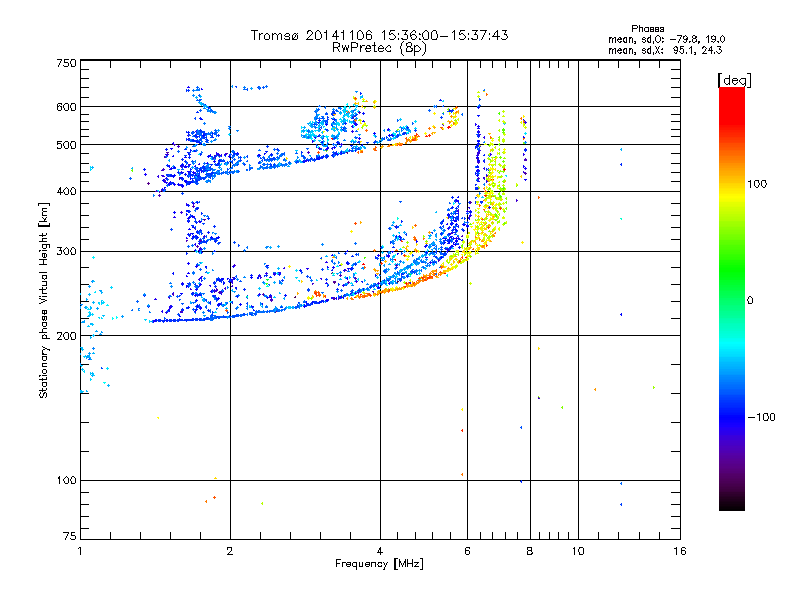Image resolution: width=800 pixels, height=600 pixels.
Task: Click colorbar tick label '-100'
Action: click(761, 417)
